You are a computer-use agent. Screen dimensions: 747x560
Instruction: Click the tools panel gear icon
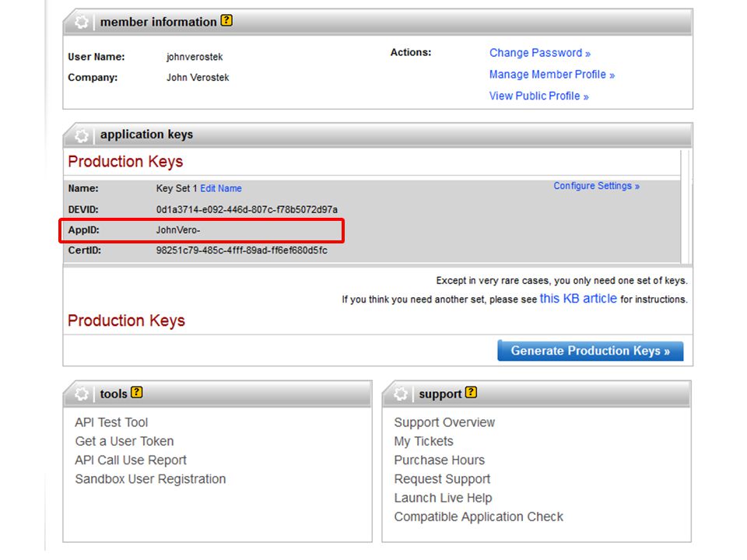(x=82, y=394)
